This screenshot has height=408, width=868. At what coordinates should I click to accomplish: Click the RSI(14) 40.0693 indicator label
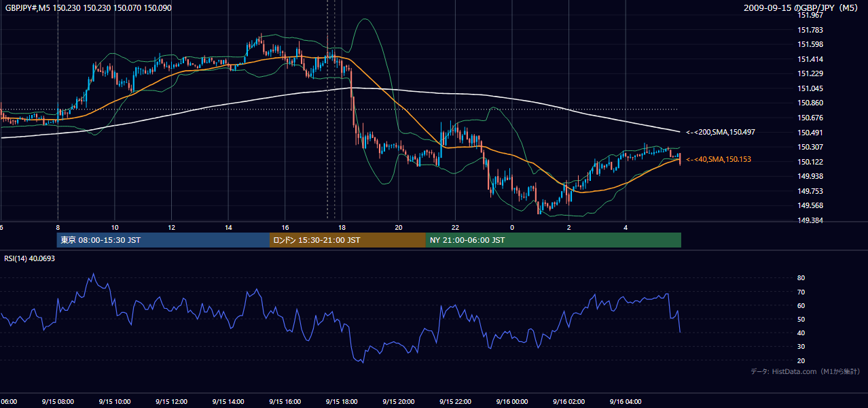click(x=29, y=258)
